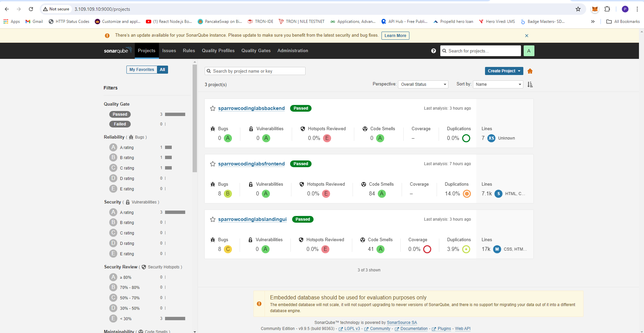Open the browser extensions puzzle icon

[x=607, y=9]
